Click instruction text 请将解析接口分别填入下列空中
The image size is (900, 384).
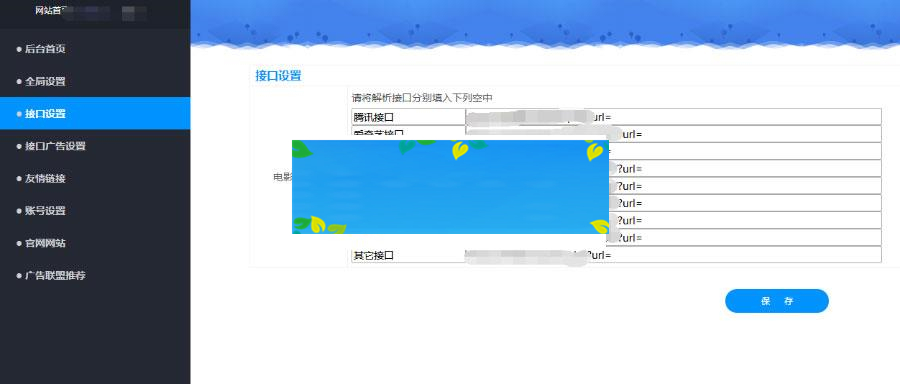pos(422,98)
